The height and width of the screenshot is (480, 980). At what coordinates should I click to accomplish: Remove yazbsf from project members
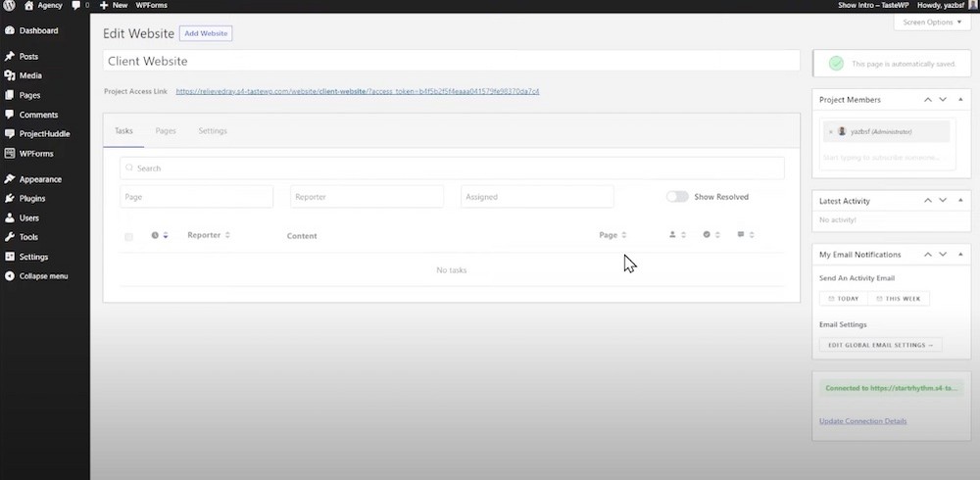tap(831, 132)
